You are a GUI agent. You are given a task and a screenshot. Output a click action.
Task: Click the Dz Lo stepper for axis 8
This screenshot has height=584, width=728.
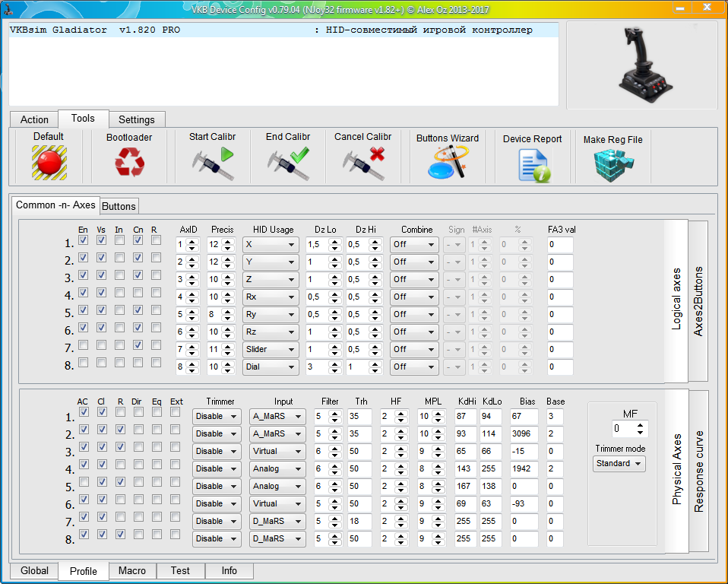pyautogui.click(x=335, y=367)
